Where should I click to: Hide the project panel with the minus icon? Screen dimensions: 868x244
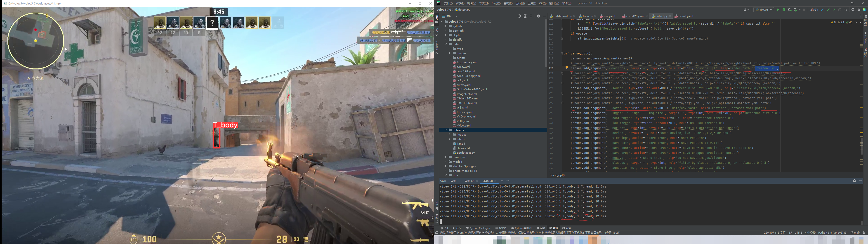pyautogui.click(x=544, y=16)
